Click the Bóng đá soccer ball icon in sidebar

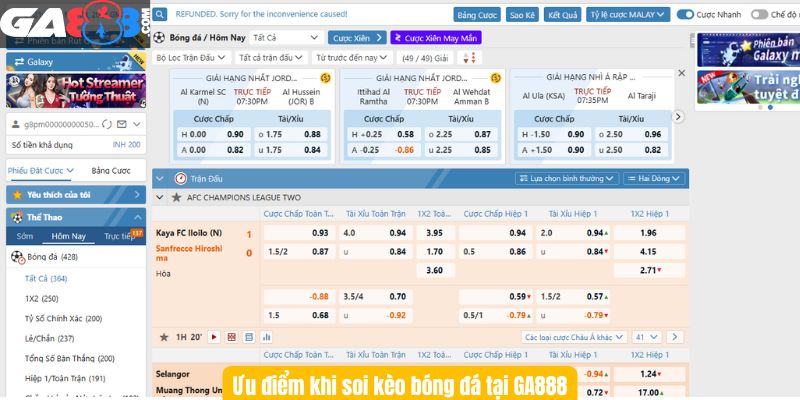tap(18, 257)
